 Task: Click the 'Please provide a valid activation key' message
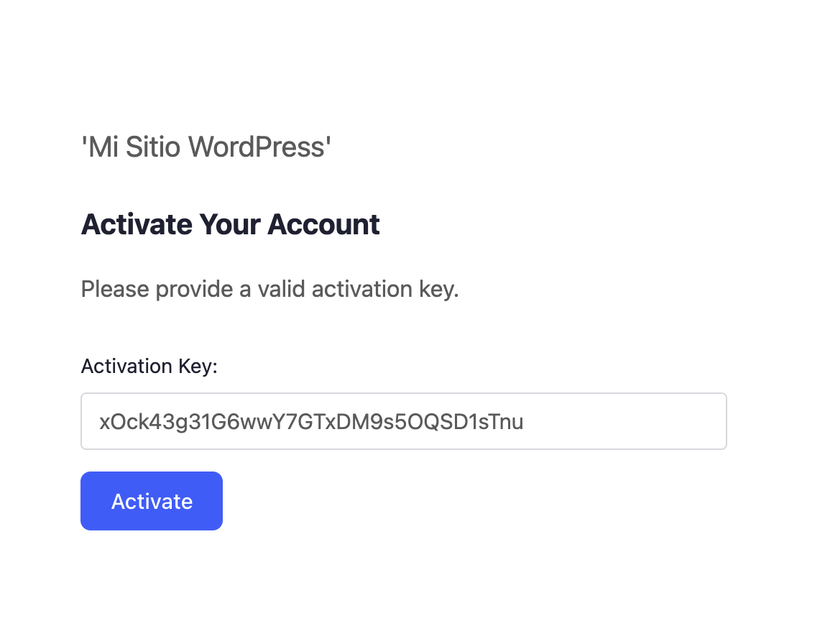click(269, 290)
